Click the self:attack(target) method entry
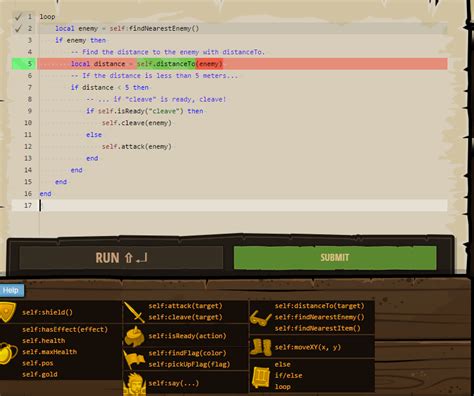 point(185,306)
